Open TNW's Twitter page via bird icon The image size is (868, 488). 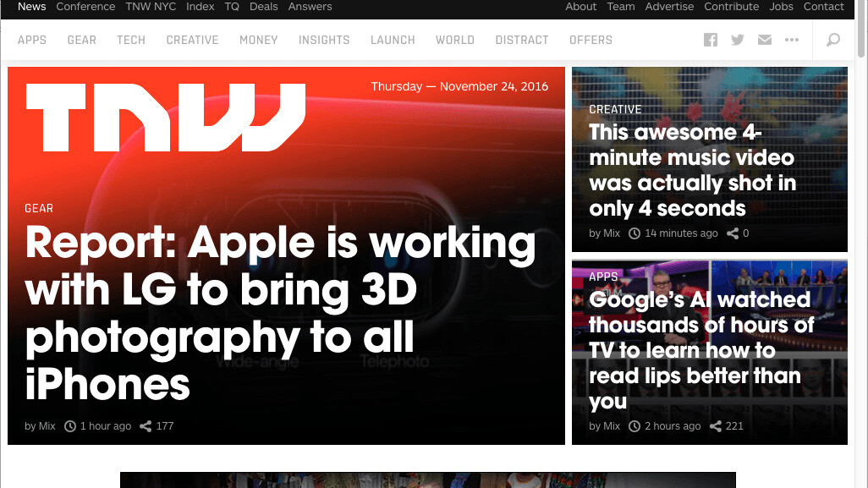[x=738, y=40]
